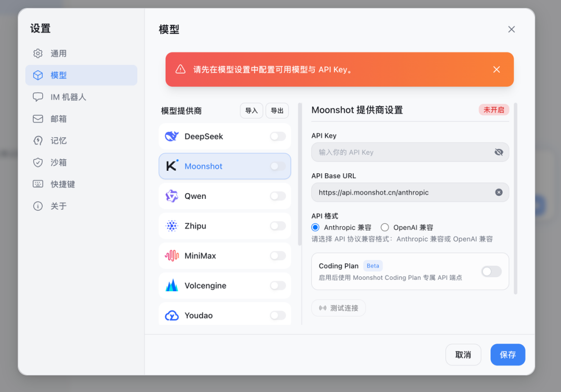Click 导出 button for providers
This screenshot has height=392, width=561.
pyautogui.click(x=277, y=111)
